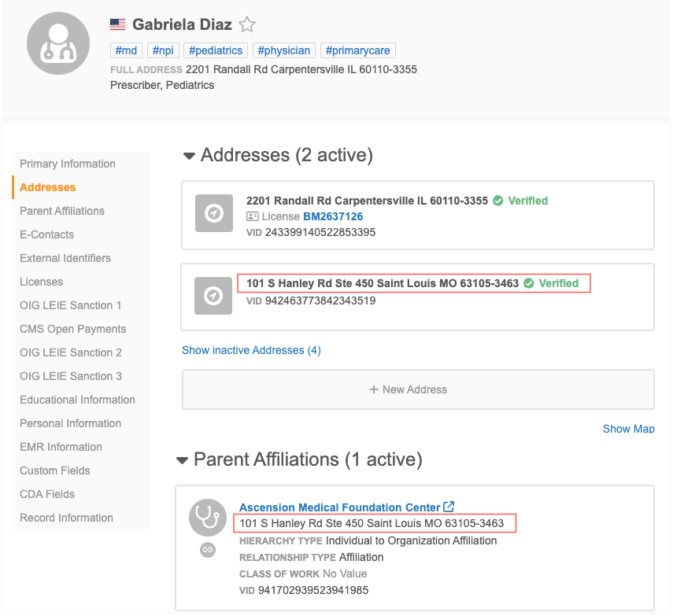Select CMS Open Payments sidebar item
The width and height of the screenshot is (673, 616).
tap(72, 329)
